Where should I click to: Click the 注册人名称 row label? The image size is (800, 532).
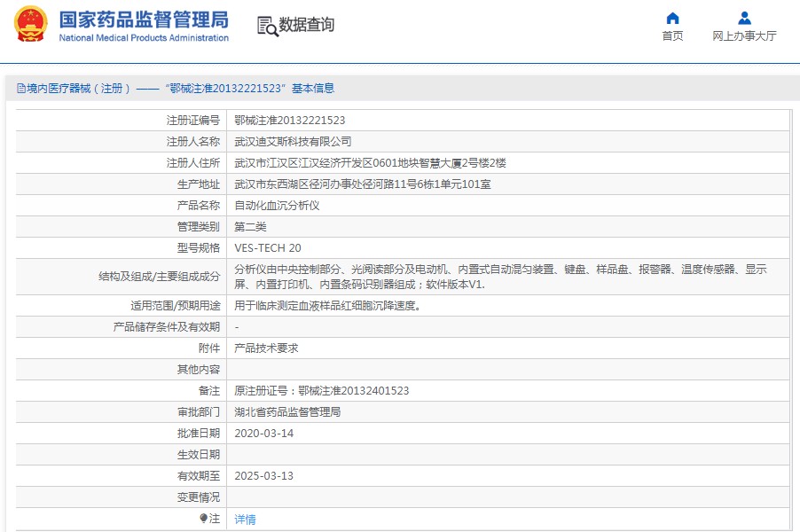(192, 142)
